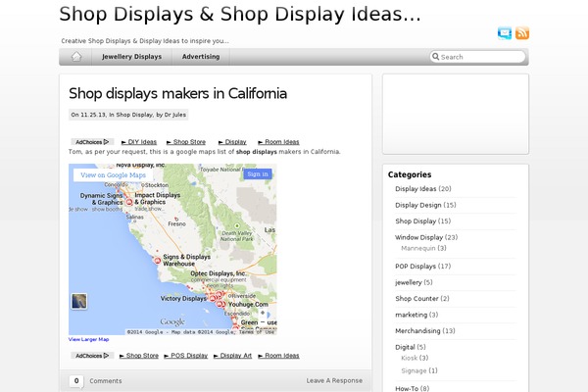Open the Advertising menu item
The width and height of the screenshot is (588, 392).
[x=201, y=57]
